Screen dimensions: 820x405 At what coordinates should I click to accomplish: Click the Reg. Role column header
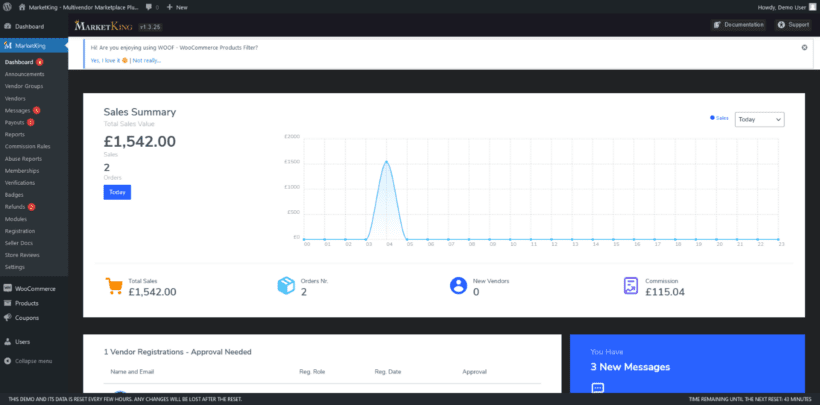click(x=311, y=372)
